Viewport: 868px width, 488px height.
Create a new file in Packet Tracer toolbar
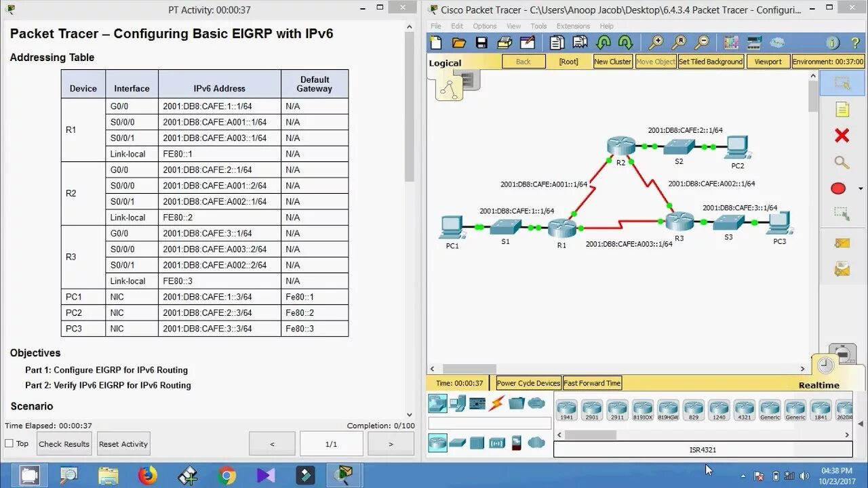point(436,43)
